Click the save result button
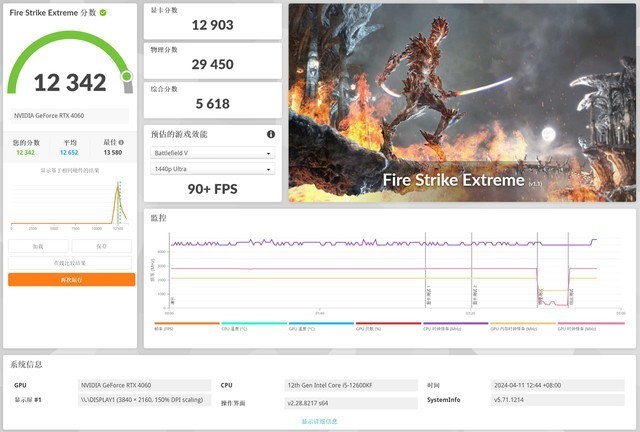Image resolution: width=640 pixels, height=432 pixels. (x=102, y=245)
